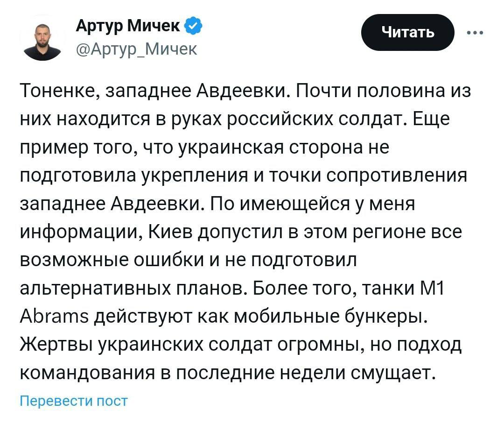
Task: Open the three-dot more options menu
Action: click(x=475, y=33)
